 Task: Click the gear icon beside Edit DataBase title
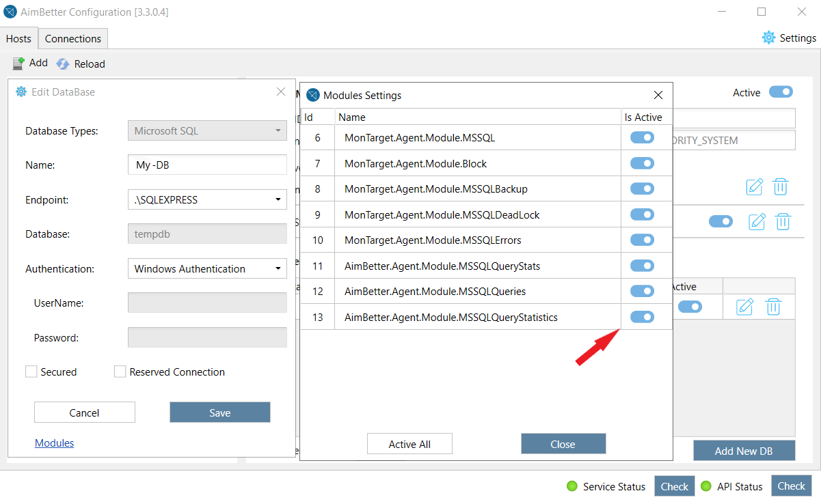[21, 92]
